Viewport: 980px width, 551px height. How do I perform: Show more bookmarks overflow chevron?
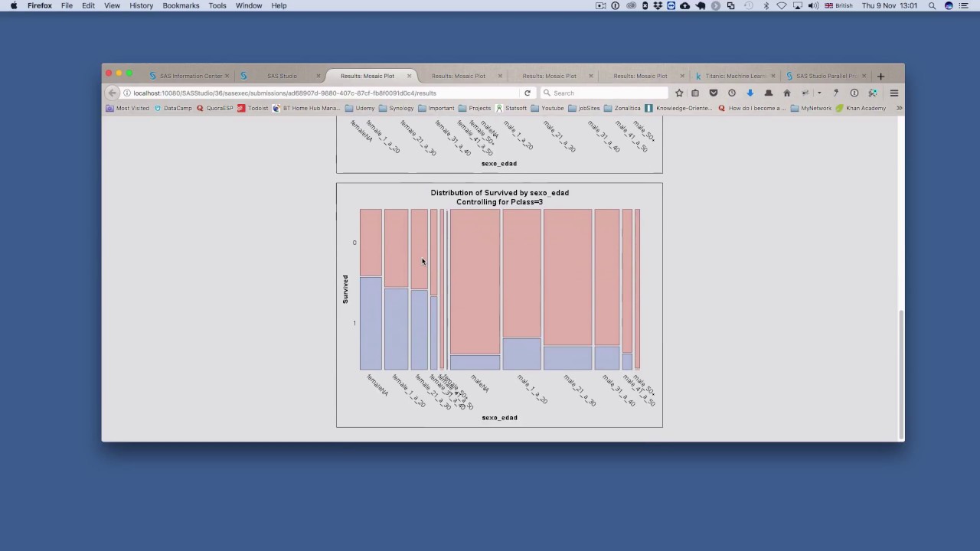[899, 108]
